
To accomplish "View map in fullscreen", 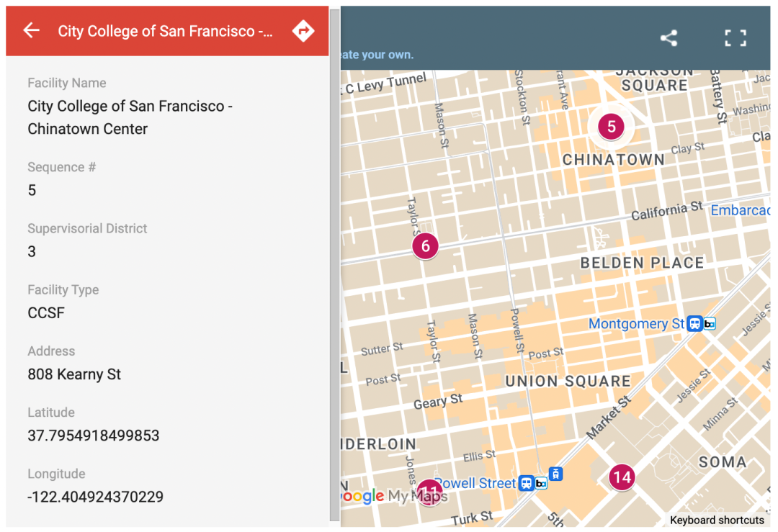I will tap(735, 38).
